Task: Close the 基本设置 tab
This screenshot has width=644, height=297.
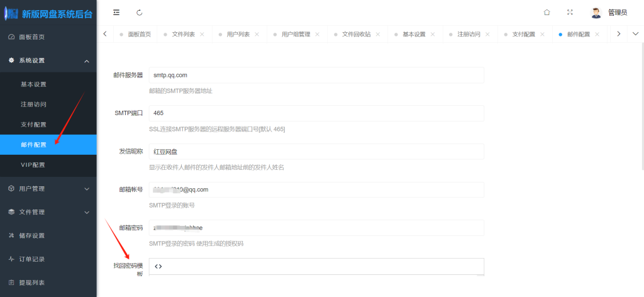Action: click(x=433, y=35)
